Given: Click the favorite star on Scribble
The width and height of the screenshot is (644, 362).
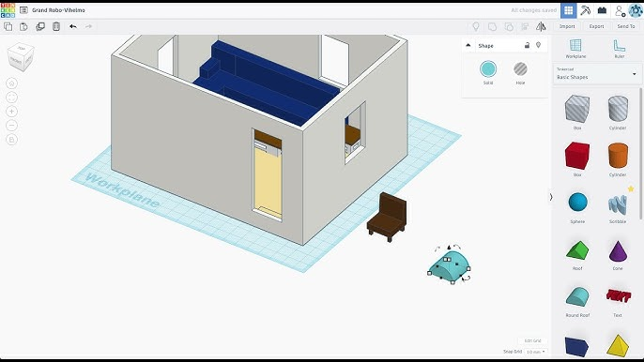Looking at the screenshot, I should [x=631, y=189].
